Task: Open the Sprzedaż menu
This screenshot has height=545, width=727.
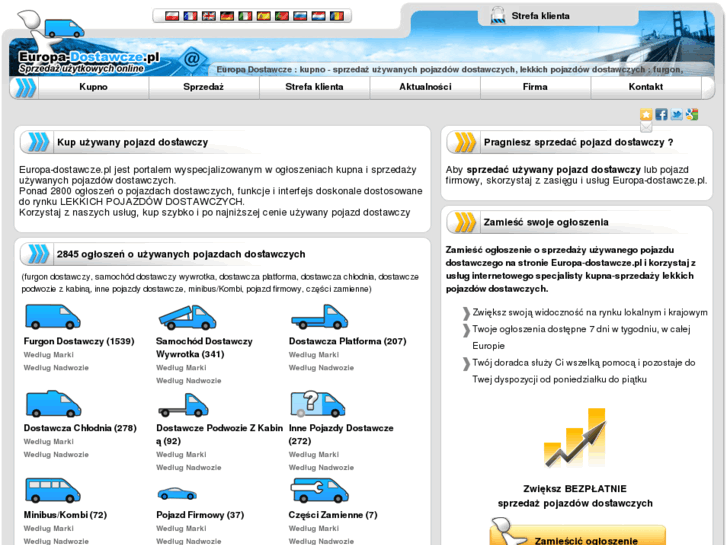Action: (x=204, y=87)
